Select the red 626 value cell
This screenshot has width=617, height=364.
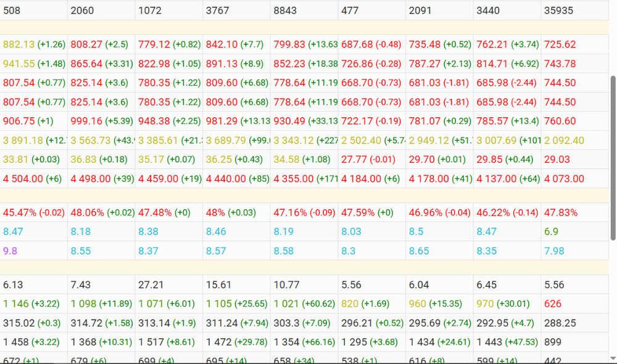[x=575, y=304]
